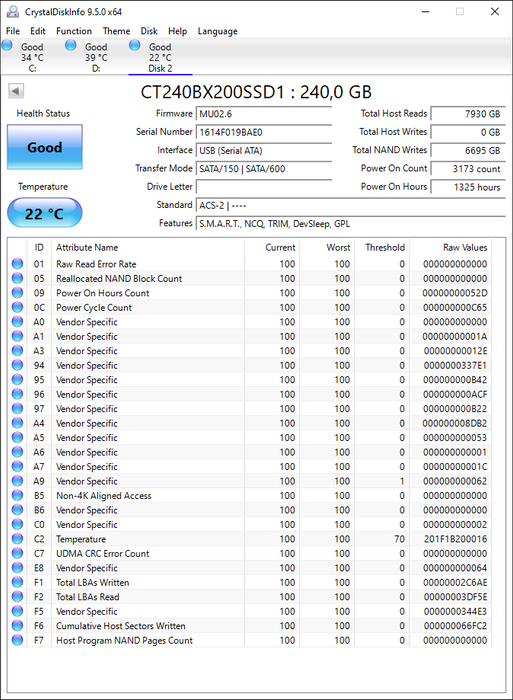Switch to the C: drive tab
The width and height of the screenshot is (513, 700).
[x=32, y=57]
